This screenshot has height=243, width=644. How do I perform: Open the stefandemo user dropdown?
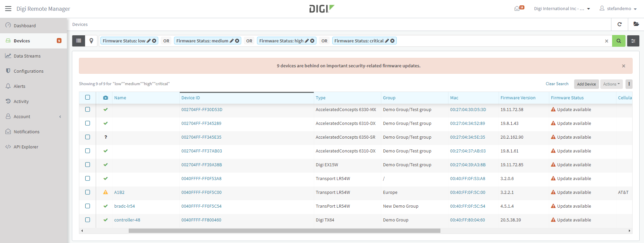(618, 8)
